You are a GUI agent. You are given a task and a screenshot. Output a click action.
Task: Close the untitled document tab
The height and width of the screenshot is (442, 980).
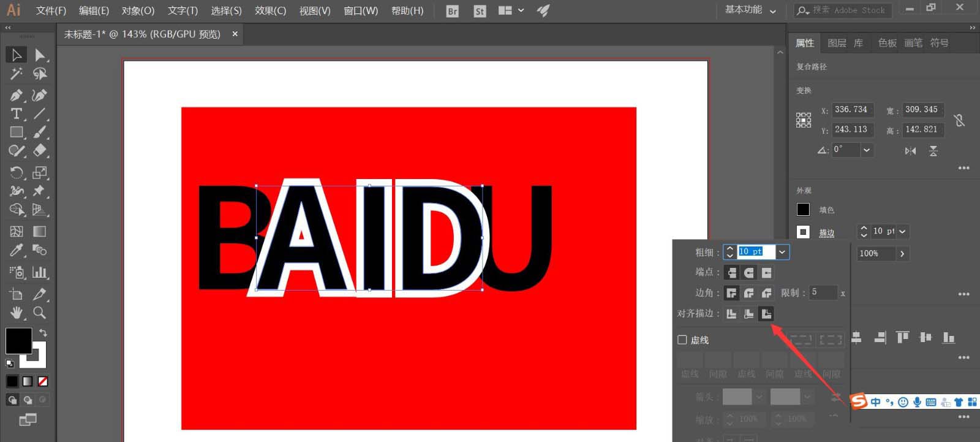235,34
